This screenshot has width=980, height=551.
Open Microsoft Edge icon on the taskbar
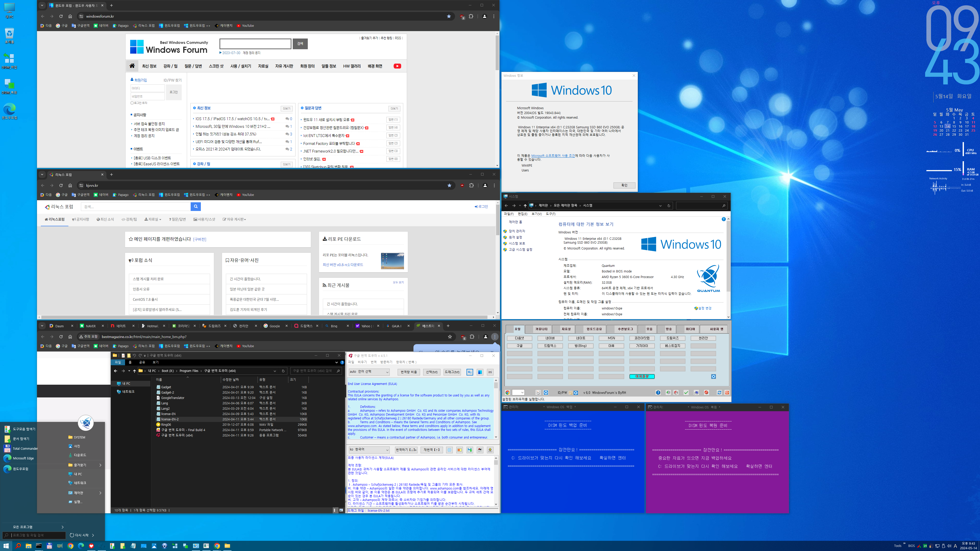click(81, 546)
